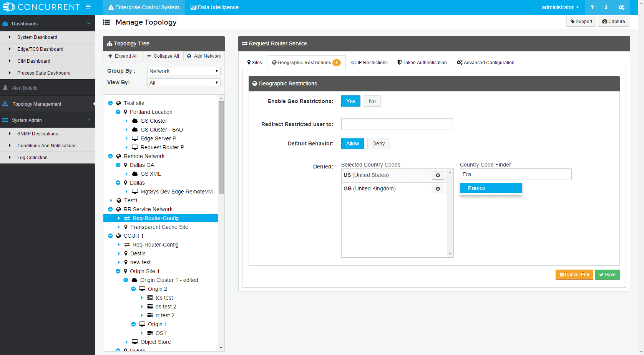This screenshot has height=355, width=644.
Task: Click the Concurrent logo
Action: point(41,7)
